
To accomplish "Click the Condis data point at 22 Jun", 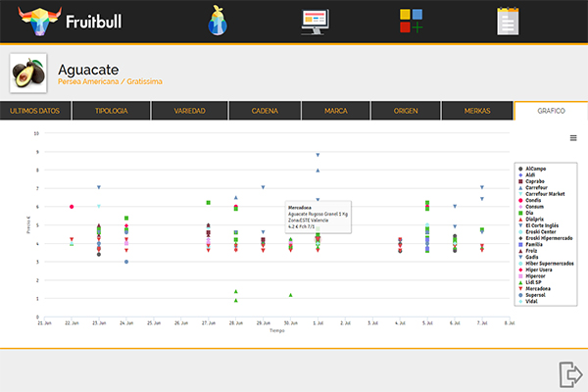I will click(x=72, y=207).
